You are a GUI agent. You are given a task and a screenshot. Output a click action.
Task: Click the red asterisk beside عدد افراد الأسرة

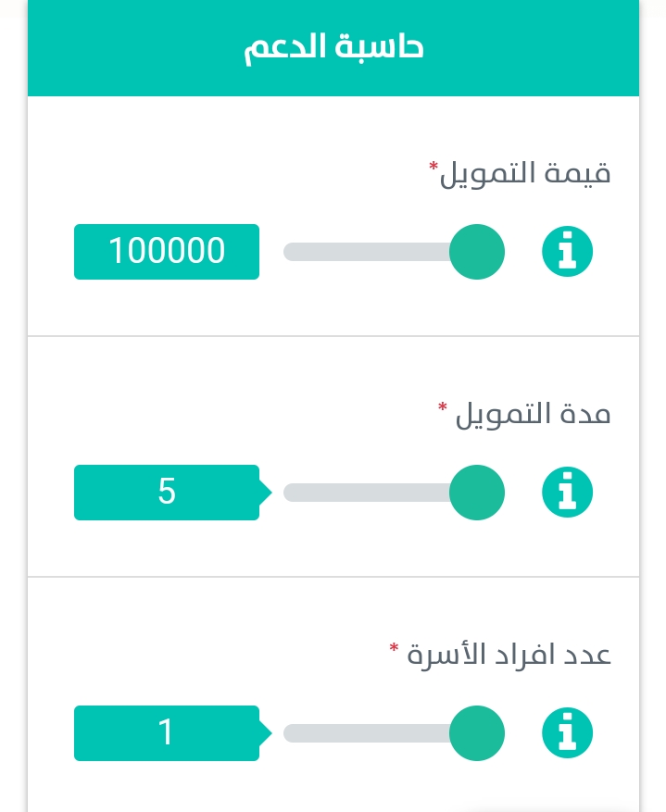(x=394, y=648)
